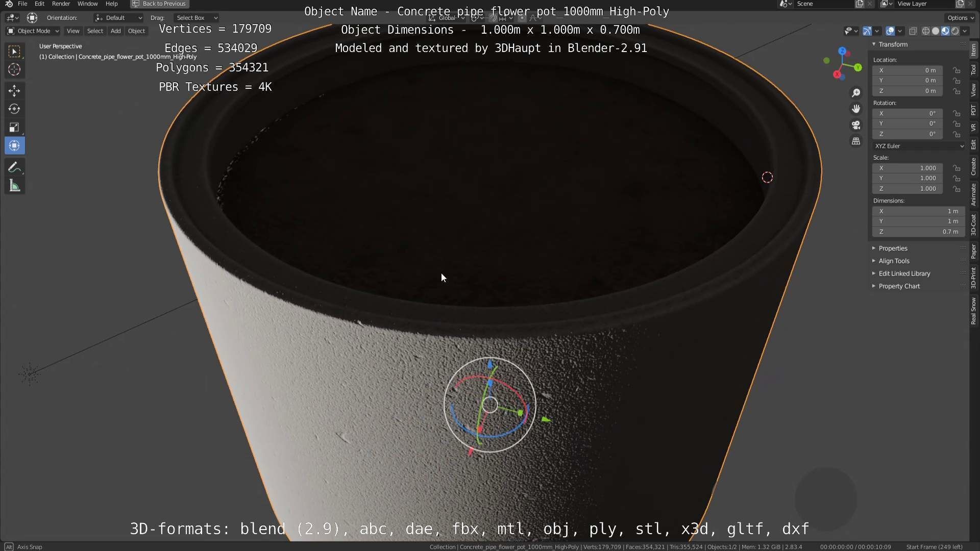Viewport: 980px width, 551px height.
Task: Toggle lock for Location Z
Action: click(957, 91)
